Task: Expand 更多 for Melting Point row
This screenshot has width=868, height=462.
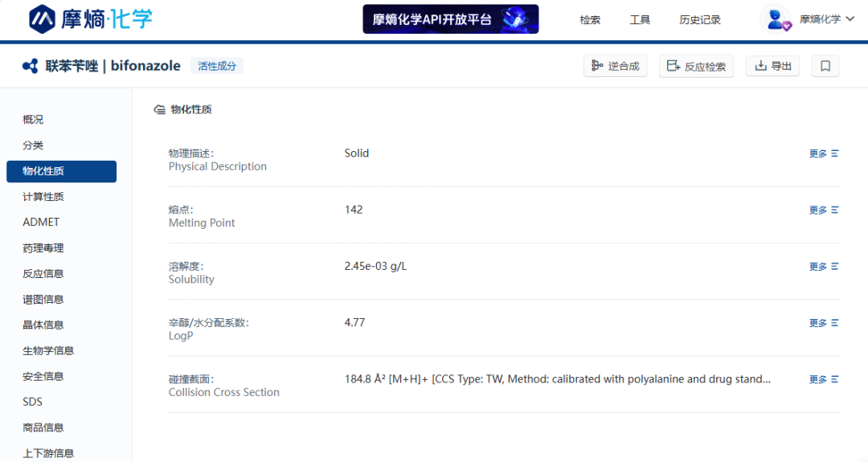Action: [824, 210]
